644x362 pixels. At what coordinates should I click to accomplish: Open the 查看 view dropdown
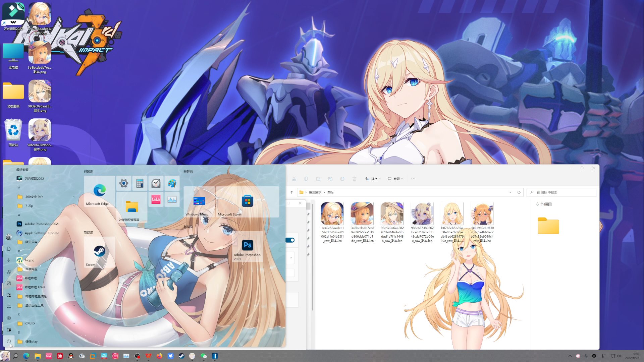395,179
